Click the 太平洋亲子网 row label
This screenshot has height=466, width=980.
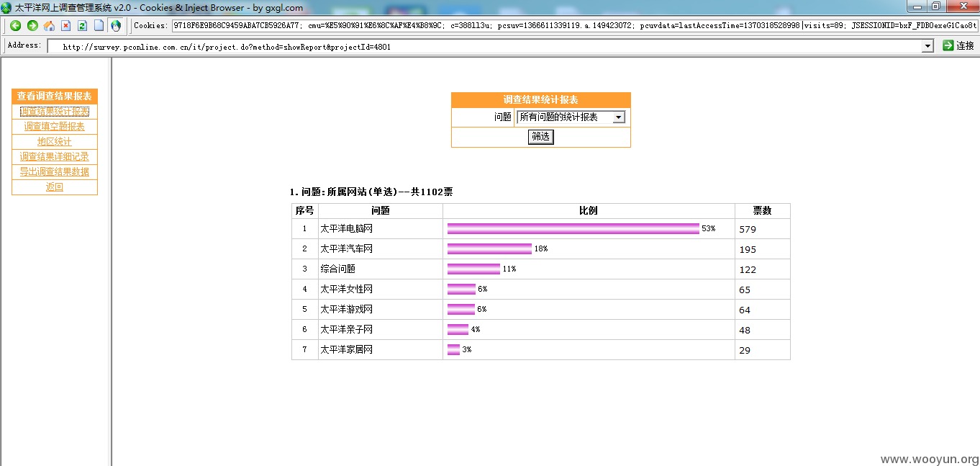pos(346,329)
